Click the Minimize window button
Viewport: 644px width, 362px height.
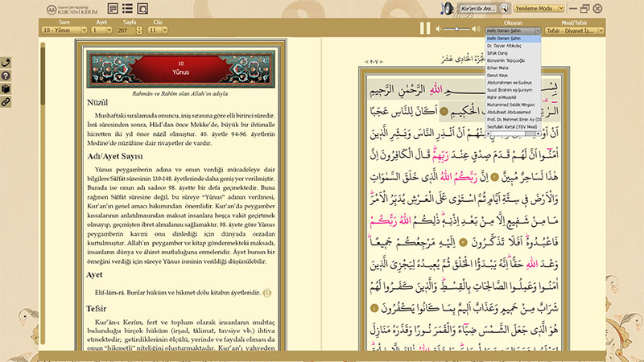(573, 9)
